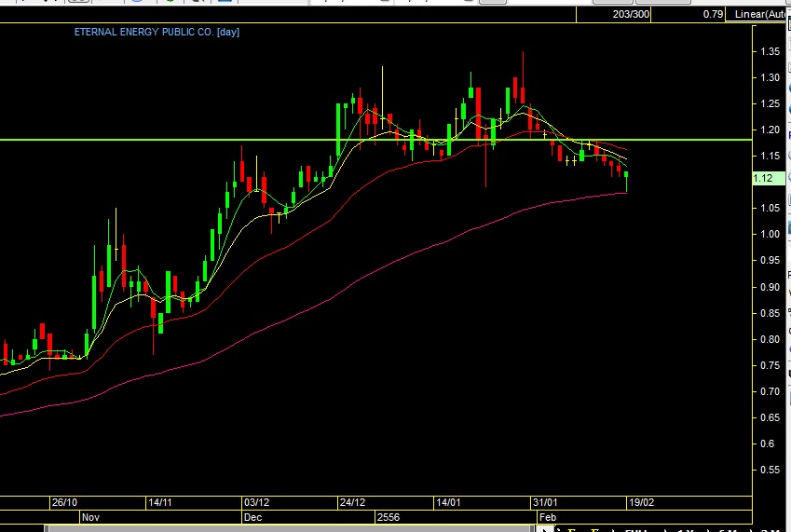Click the 19/02 date axis label
791x532 pixels.
tap(642, 503)
